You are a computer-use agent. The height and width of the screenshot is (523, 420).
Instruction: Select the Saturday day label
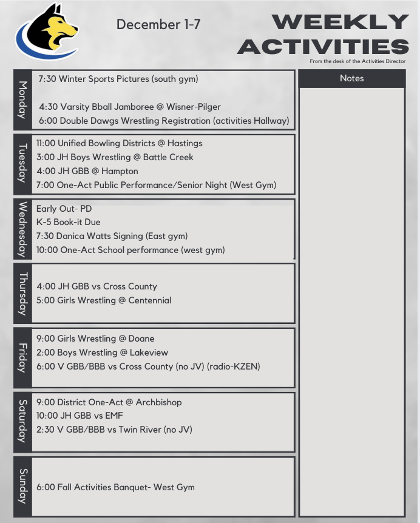[x=22, y=421]
